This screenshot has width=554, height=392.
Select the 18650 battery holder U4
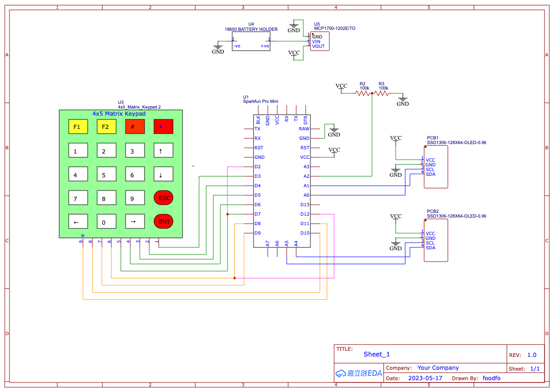point(251,40)
